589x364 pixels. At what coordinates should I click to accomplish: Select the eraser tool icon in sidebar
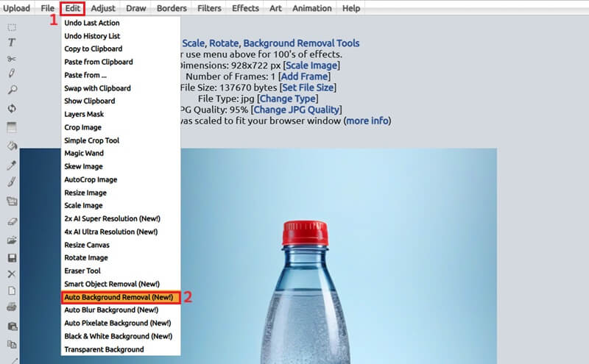pyautogui.click(x=12, y=220)
